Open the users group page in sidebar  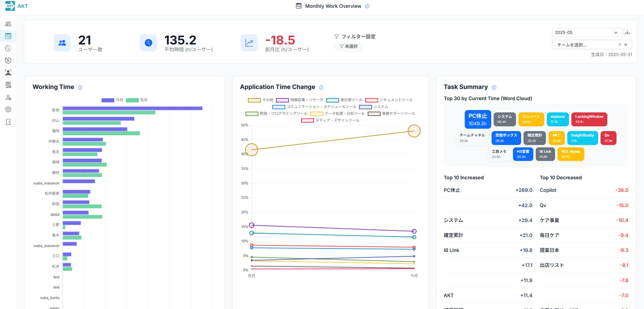click(8, 24)
